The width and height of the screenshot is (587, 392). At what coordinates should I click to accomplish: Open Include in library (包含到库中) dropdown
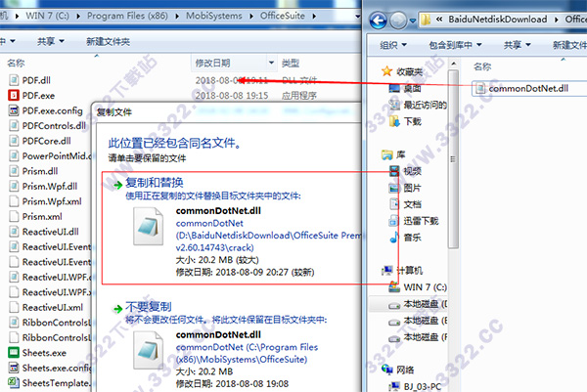(455, 45)
